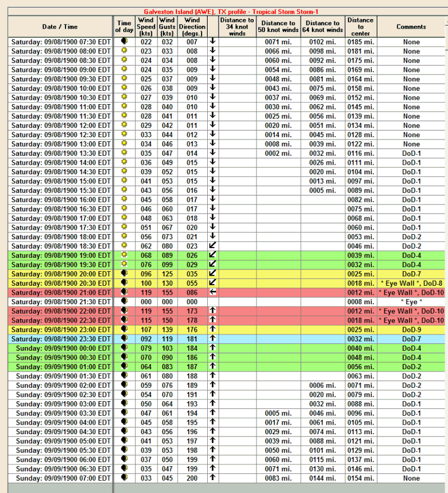Click up arrow in Sunday 07:00 EDT row
This screenshot has height=493, width=448.
click(213, 477)
